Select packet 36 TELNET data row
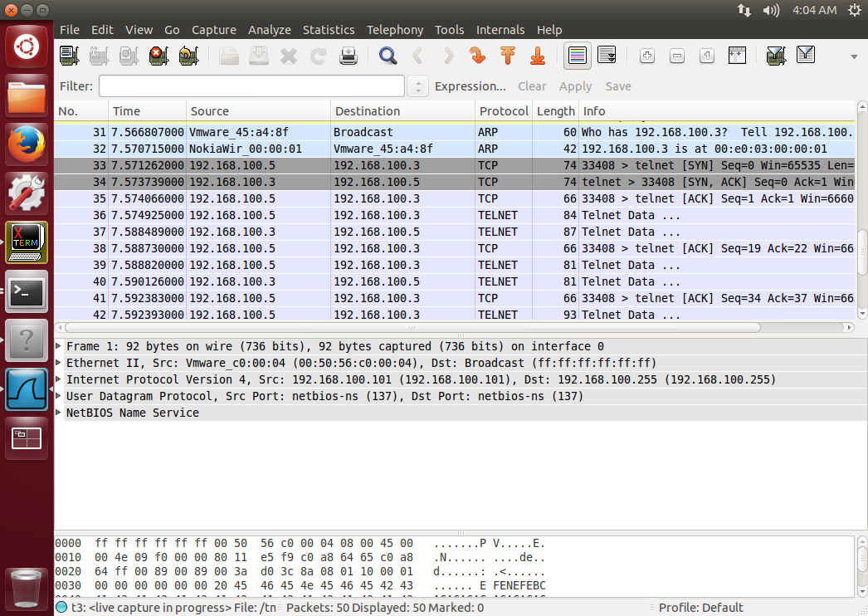 pos(455,216)
